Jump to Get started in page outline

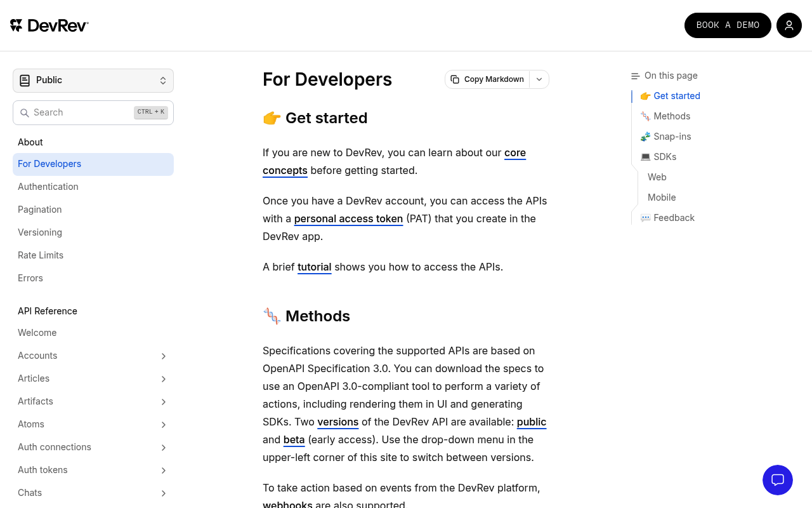coord(670,96)
